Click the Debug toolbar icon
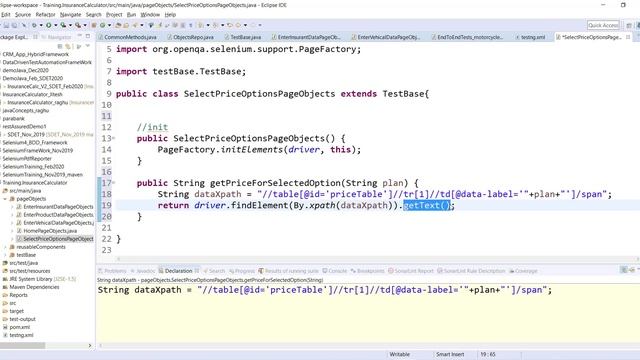Viewport: 640px width, 360px height. point(34,25)
